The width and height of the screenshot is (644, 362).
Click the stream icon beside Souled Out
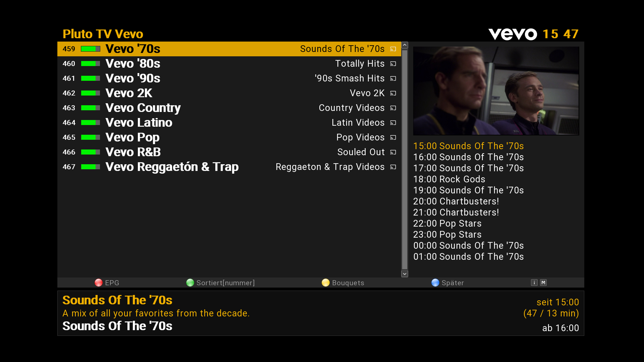[x=393, y=152]
